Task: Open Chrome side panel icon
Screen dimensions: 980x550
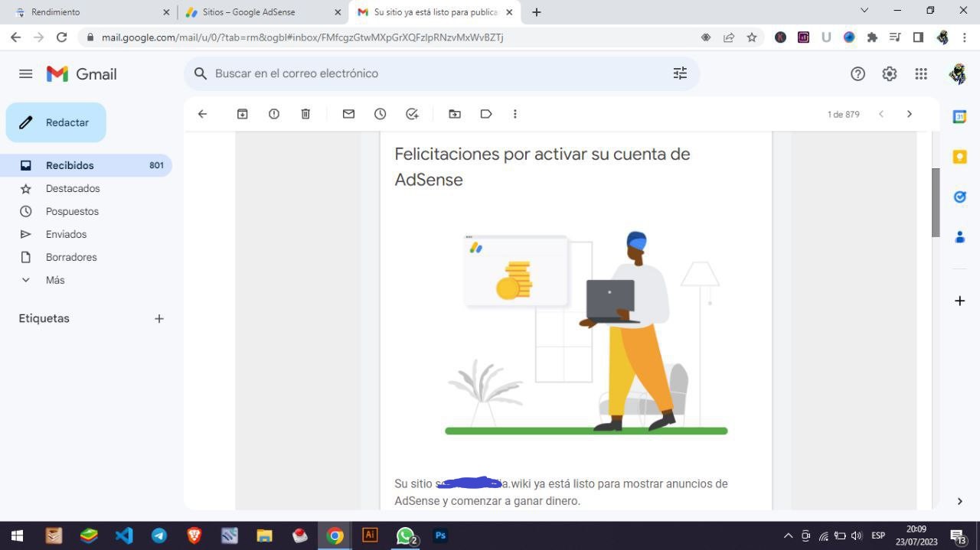Action: pyautogui.click(x=918, y=37)
